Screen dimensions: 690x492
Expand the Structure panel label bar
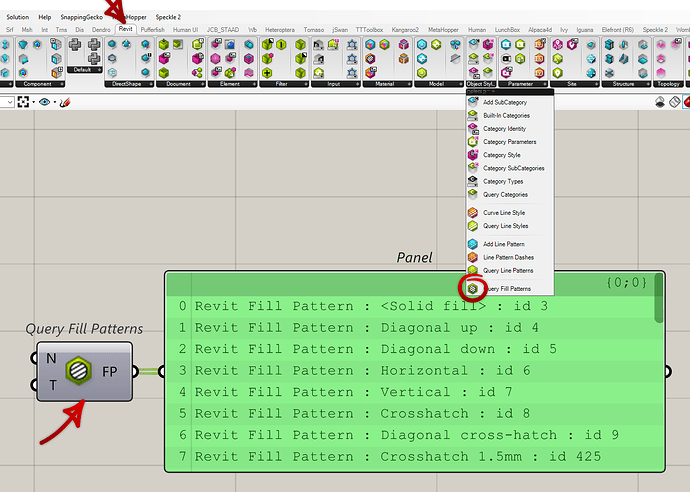pos(625,84)
